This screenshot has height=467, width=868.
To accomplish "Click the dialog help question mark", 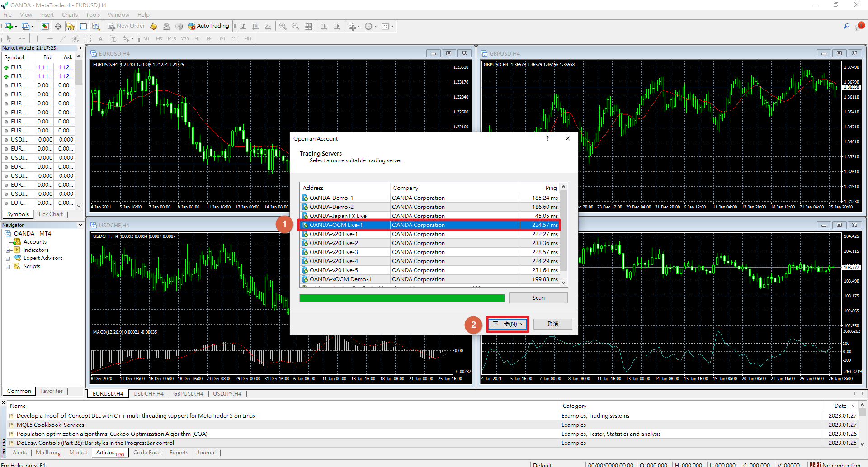I will (547, 138).
